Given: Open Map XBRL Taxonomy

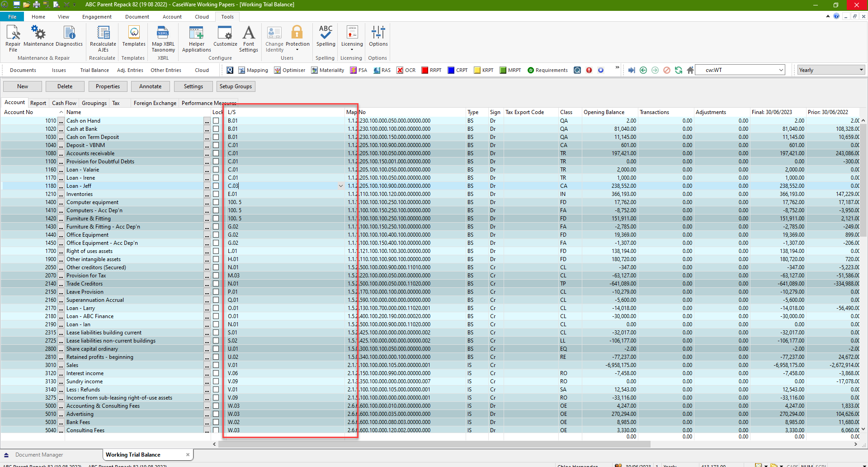Looking at the screenshot, I should [x=163, y=38].
